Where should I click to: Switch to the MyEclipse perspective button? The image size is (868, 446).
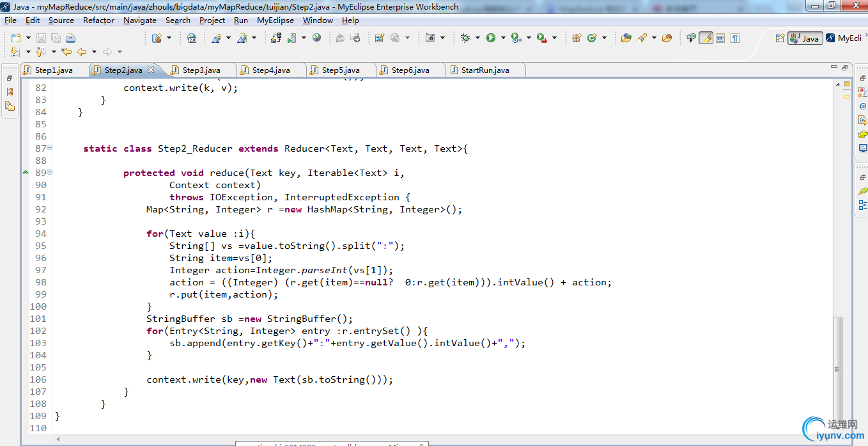click(x=844, y=38)
